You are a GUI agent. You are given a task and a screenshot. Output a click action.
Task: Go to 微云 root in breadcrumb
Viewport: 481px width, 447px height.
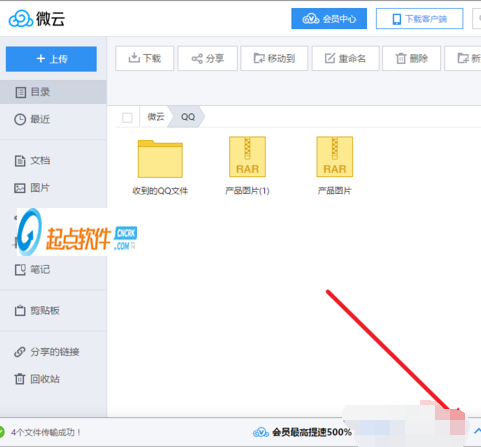pos(156,117)
